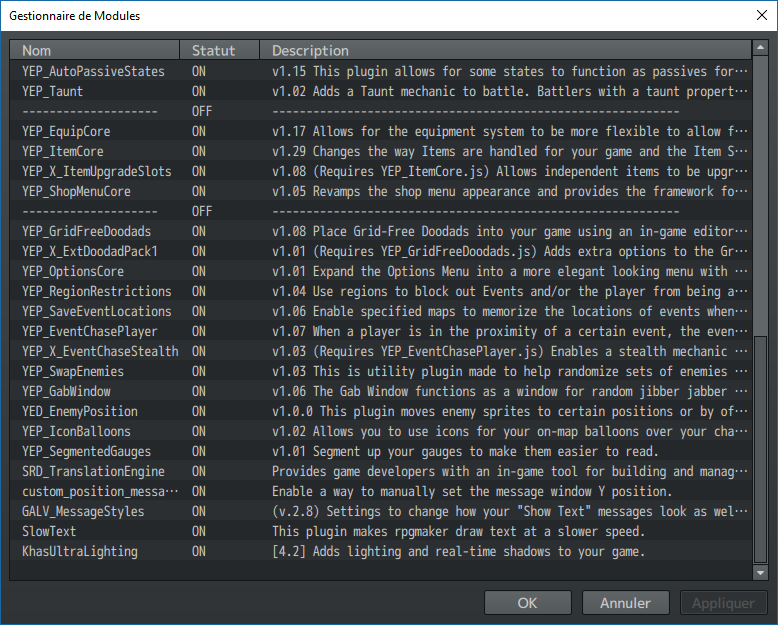Click description 'v1.05 Revamps the shop menu'
Viewport: 778px width, 625px height.
510,191
